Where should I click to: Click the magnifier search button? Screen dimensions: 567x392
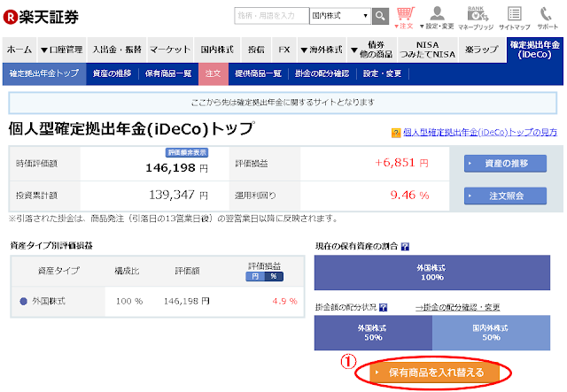pos(380,16)
